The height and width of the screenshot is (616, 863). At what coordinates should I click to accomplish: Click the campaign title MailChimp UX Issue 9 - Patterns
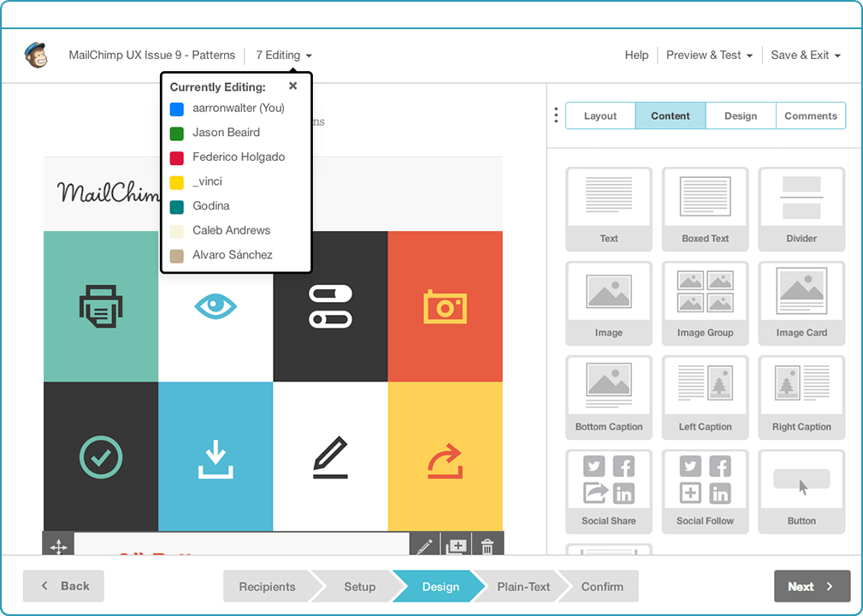click(152, 55)
